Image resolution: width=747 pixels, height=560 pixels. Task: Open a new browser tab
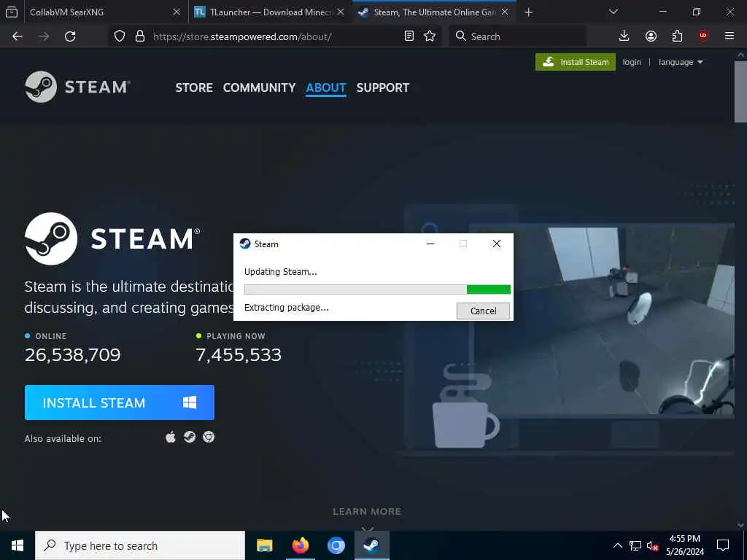(528, 12)
